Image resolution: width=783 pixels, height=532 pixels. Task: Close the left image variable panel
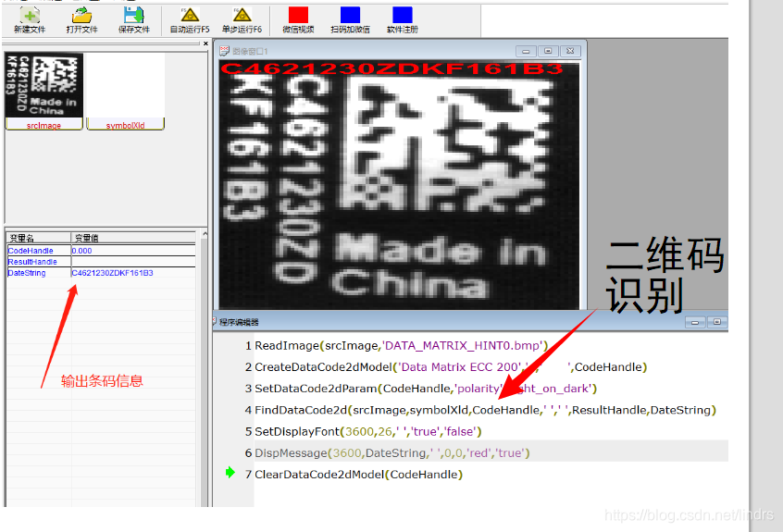point(205,43)
